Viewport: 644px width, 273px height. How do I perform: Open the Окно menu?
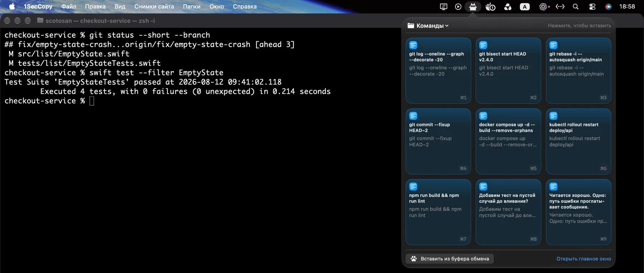coord(217,6)
